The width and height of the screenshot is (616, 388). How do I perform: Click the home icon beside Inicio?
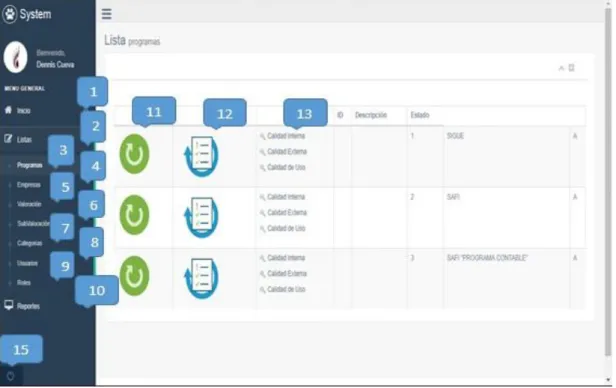(x=8, y=110)
